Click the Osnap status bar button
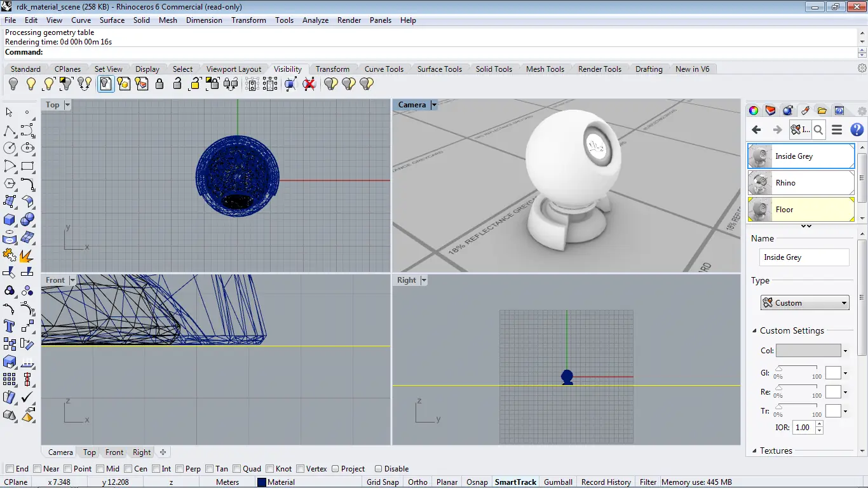The width and height of the screenshot is (868, 488). pos(477,482)
